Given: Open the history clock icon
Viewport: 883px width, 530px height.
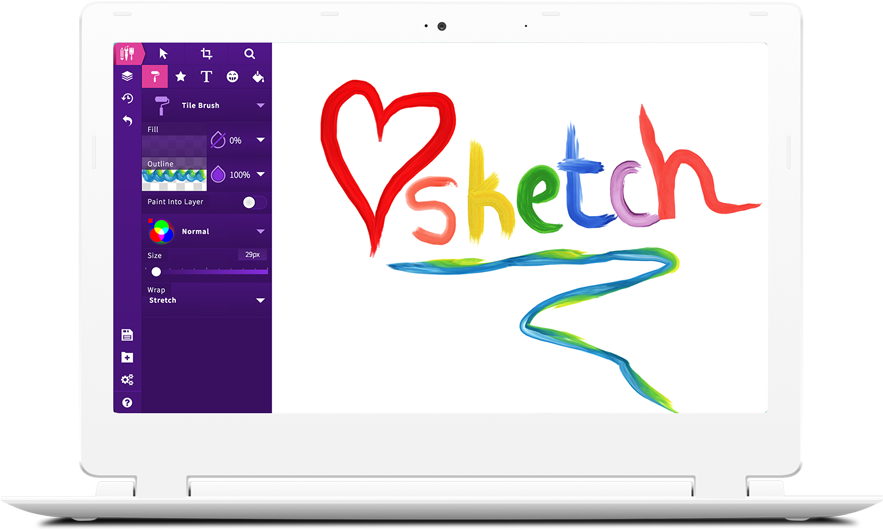Looking at the screenshot, I should coord(127,98).
